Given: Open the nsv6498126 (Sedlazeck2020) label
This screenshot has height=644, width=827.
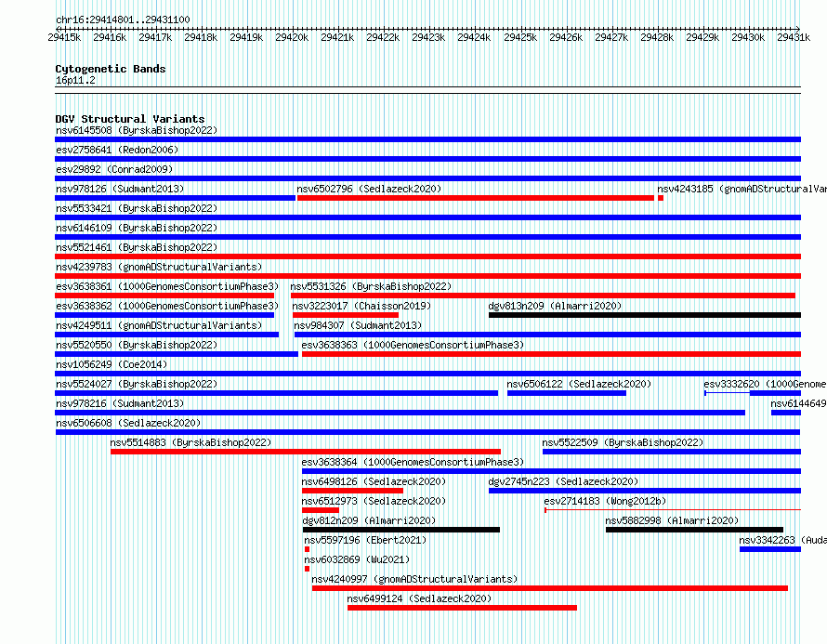Looking at the screenshot, I should (374, 481).
